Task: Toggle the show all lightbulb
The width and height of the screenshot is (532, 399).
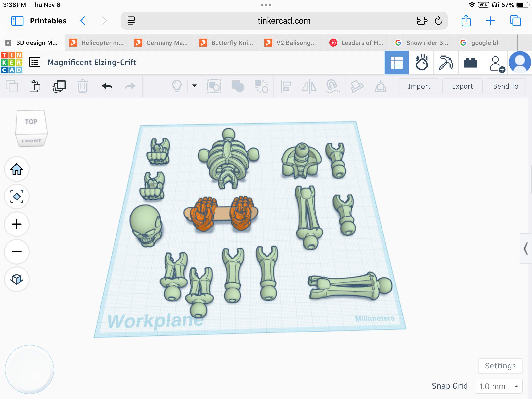Action: [177, 86]
